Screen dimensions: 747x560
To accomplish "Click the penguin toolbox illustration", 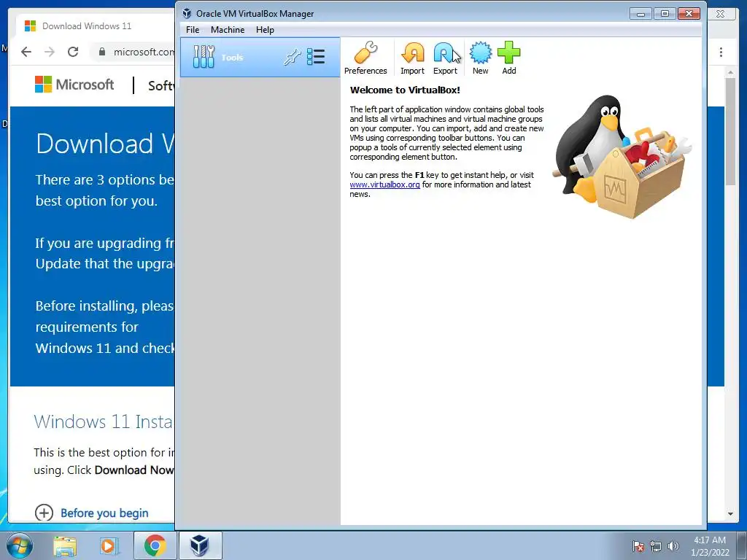I will (x=622, y=157).
